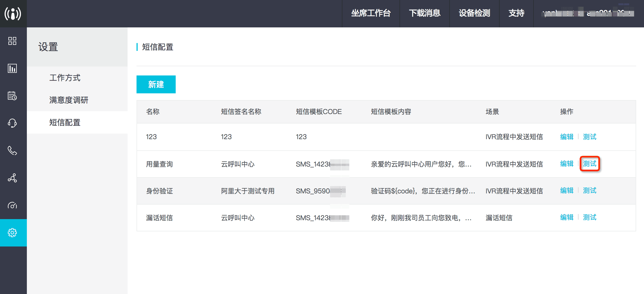
Task: Click the 短信模板CODE column header
Action: 319,112
